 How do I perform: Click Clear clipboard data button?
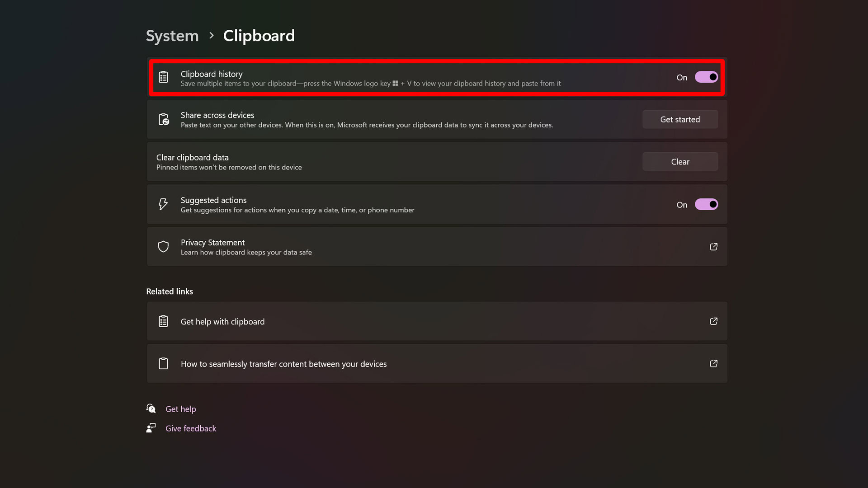click(x=680, y=161)
